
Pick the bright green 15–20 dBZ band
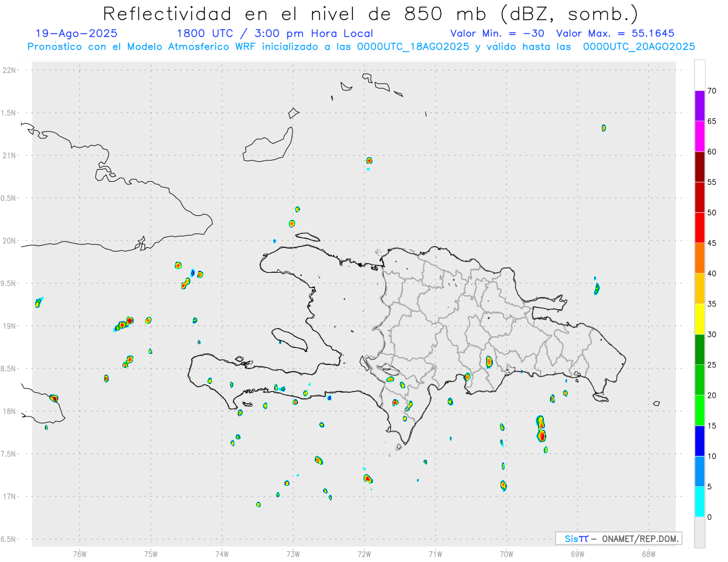[x=699, y=410]
